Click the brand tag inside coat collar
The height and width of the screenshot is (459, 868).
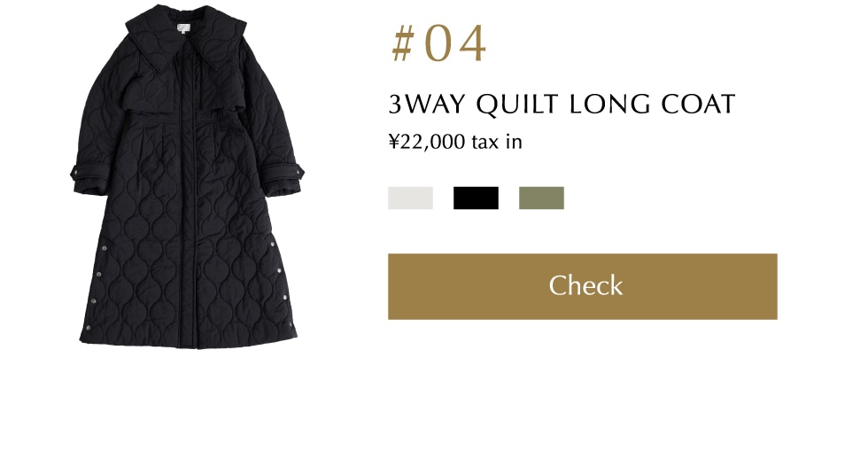183,28
